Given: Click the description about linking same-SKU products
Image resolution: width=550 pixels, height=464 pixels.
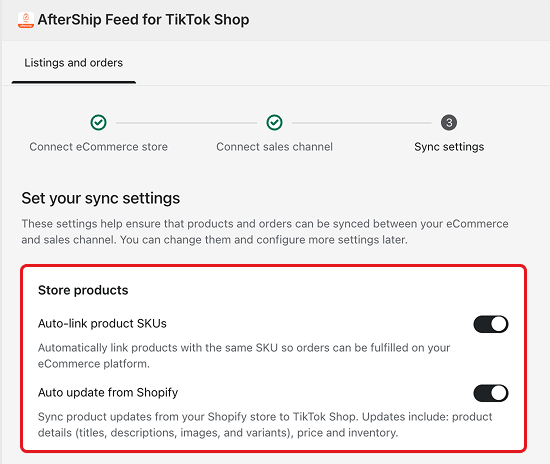Looking at the screenshot, I should tap(244, 356).
